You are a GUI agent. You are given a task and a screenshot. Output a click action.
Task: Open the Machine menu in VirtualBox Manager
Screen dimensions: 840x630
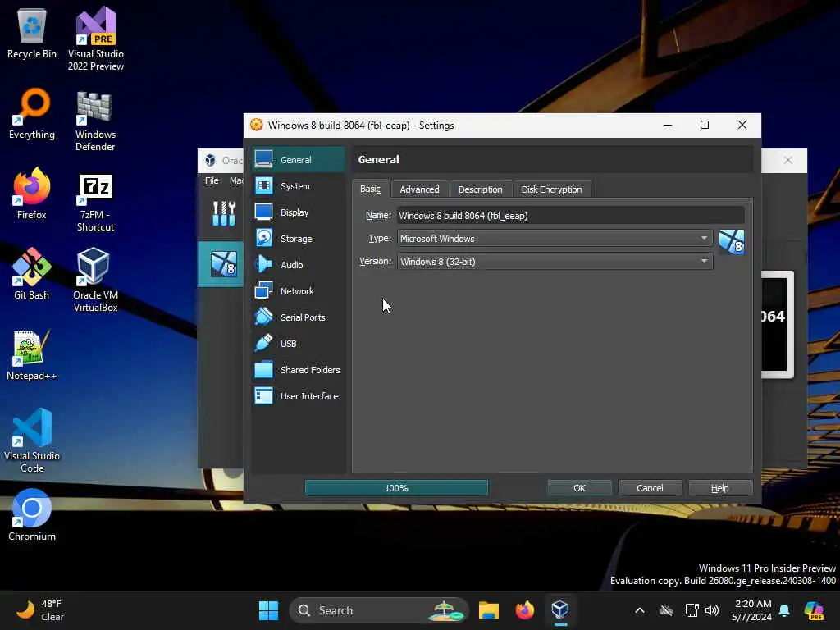point(236,180)
